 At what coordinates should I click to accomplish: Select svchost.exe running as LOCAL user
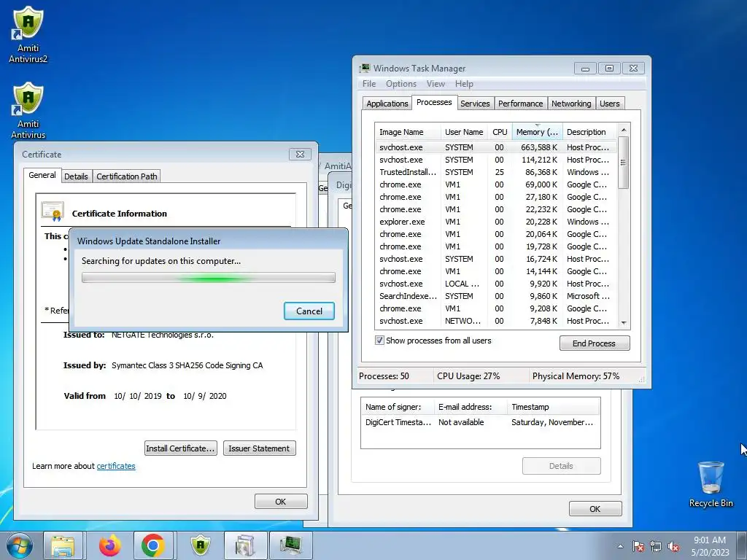point(495,284)
